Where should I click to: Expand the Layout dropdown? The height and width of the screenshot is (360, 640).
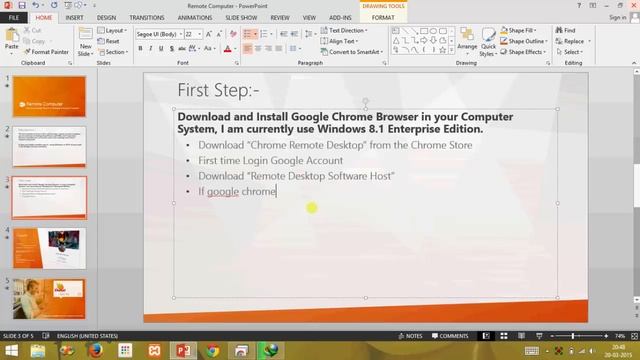(113, 31)
